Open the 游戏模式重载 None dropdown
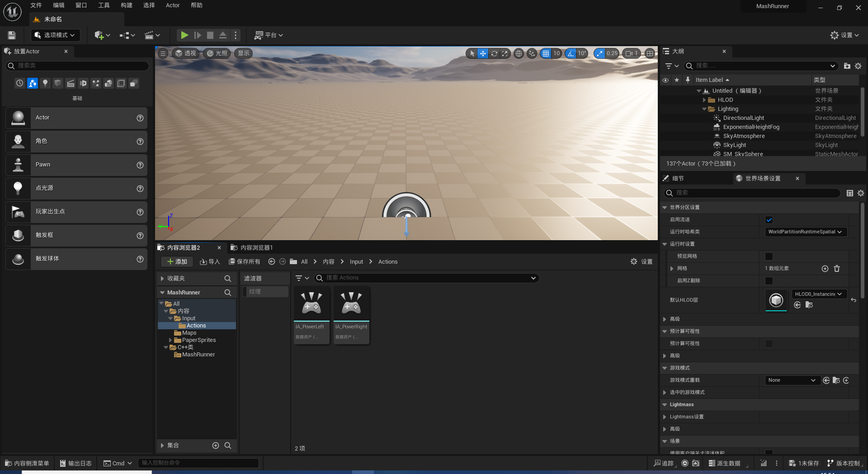The image size is (868, 474). (x=792, y=380)
